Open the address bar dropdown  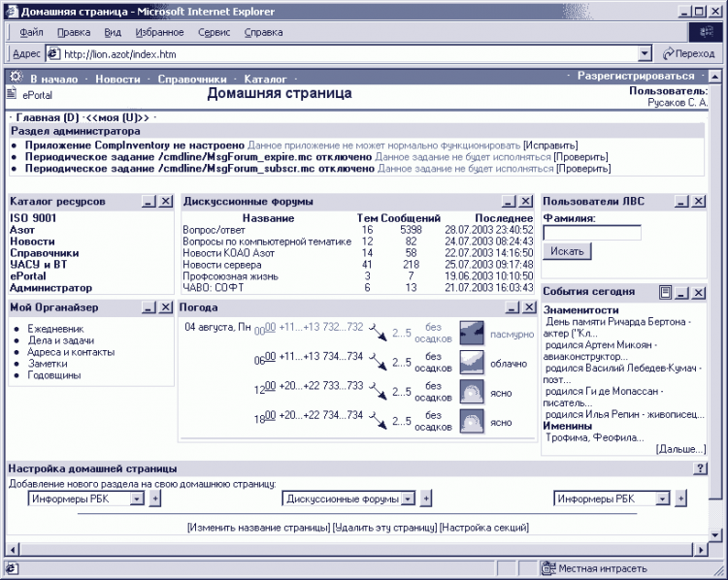645,53
